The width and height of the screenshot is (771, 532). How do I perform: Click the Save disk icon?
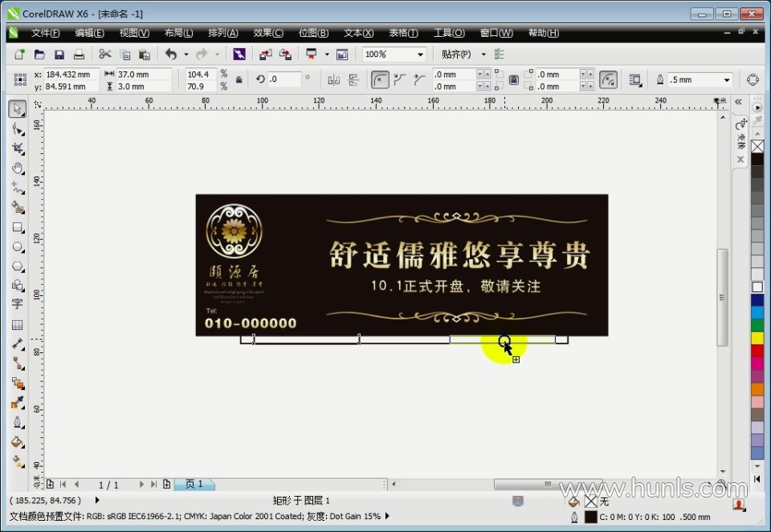[59, 55]
